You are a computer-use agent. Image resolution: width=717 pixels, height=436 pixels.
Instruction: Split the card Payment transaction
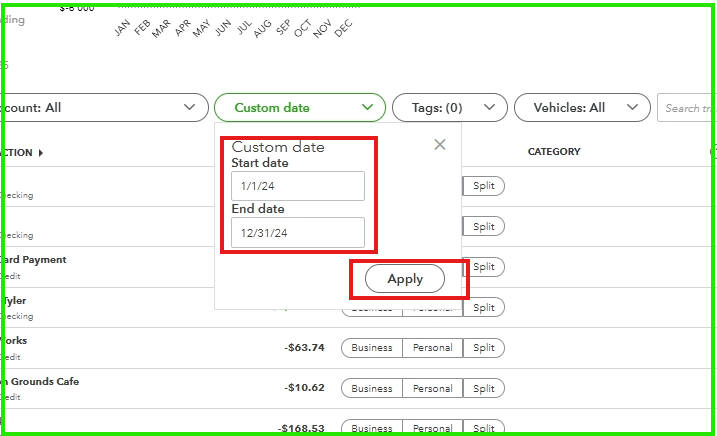click(484, 267)
